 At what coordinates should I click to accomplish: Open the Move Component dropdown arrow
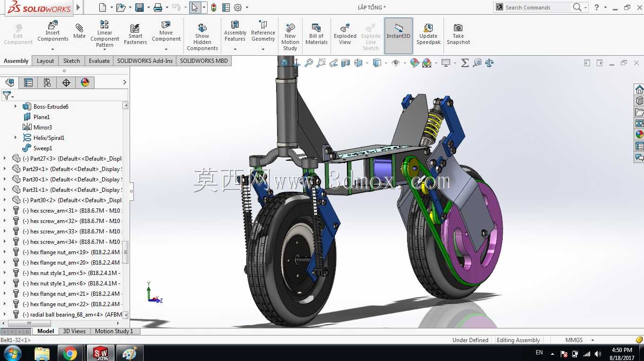click(x=166, y=49)
